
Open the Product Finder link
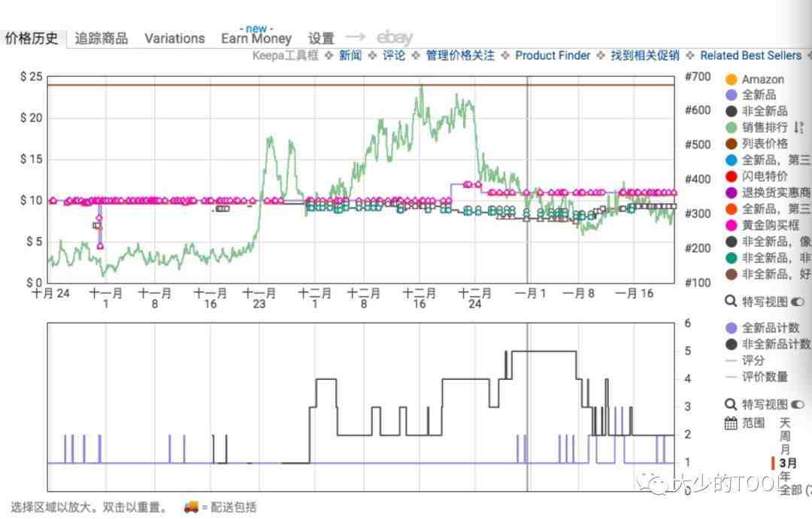(553, 56)
